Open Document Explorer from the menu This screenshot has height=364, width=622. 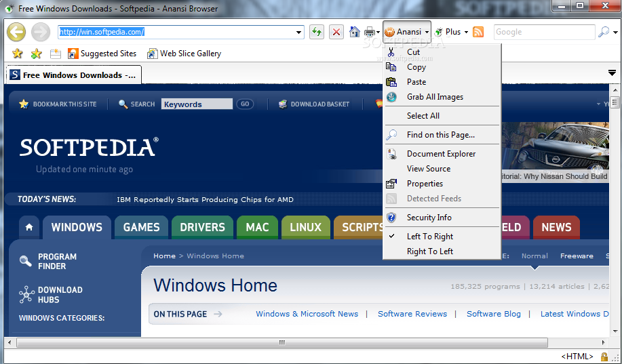[x=442, y=154]
